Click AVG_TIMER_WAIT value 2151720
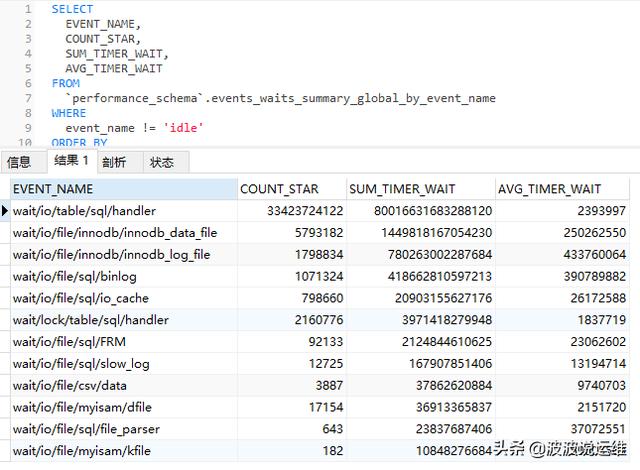Viewport: 640px width, 470px height. pos(601,407)
